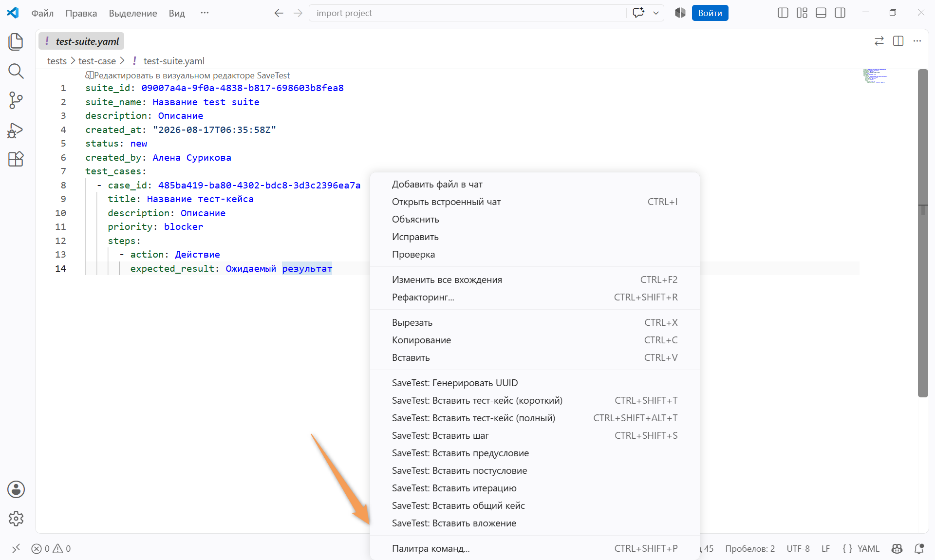The width and height of the screenshot is (935, 560).
Task: Expand the hidden menu bar ellipsis
Action: (205, 13)
